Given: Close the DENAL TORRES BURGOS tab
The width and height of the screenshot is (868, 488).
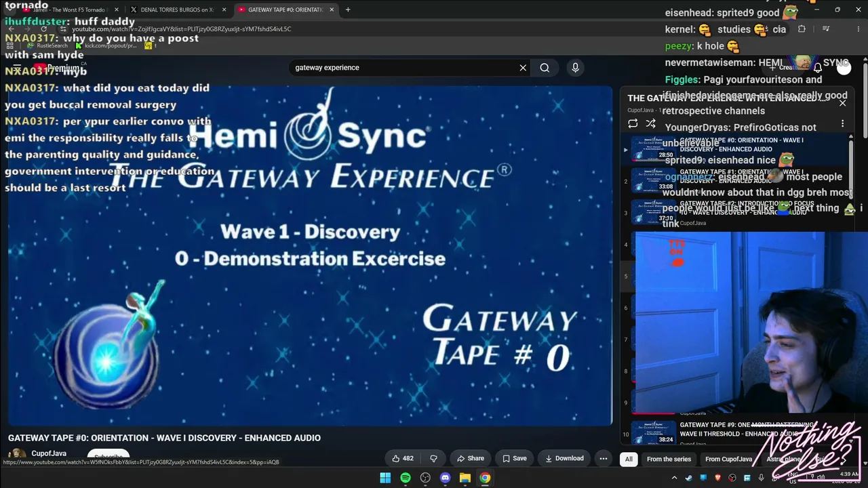Looking at the screenshot, I should [x=224, y=9].
